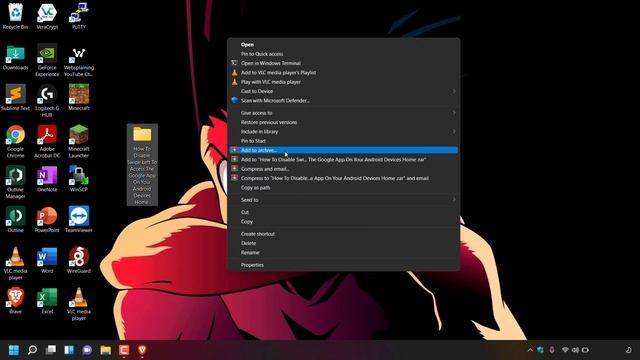Choose Cut in the context menu
640x360 pixels.
pos(344,212)
